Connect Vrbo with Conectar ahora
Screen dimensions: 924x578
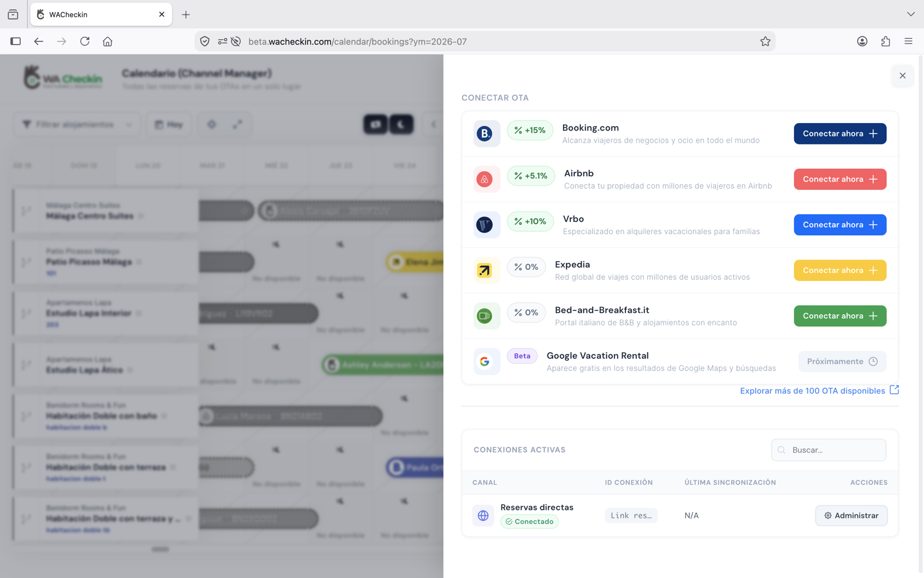pyautogui.click(x=840, y=225)
